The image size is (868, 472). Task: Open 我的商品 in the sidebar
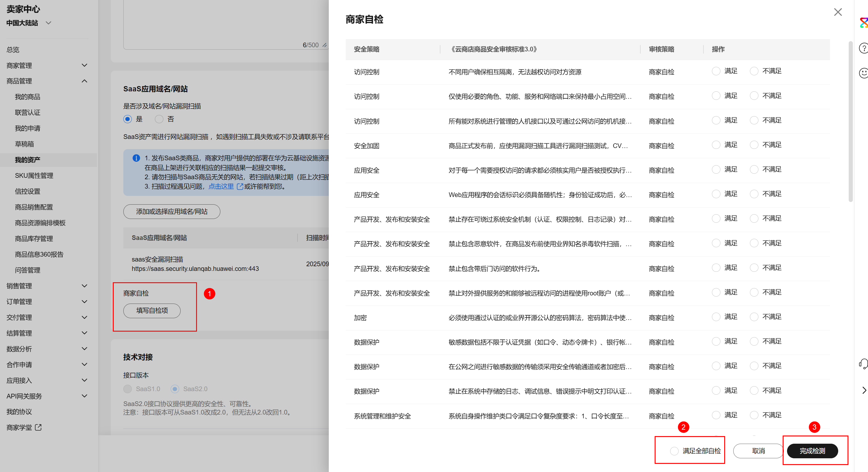coord(28,97)
